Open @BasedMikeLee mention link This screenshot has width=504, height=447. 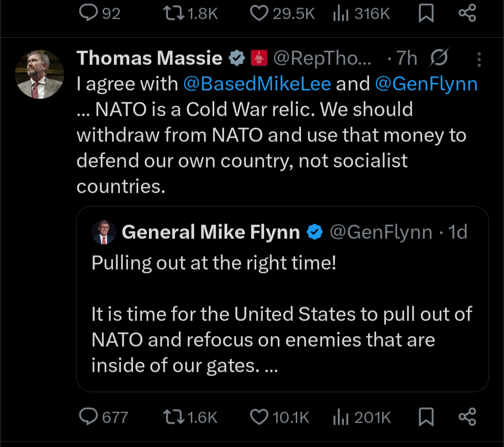coord(257,84)
